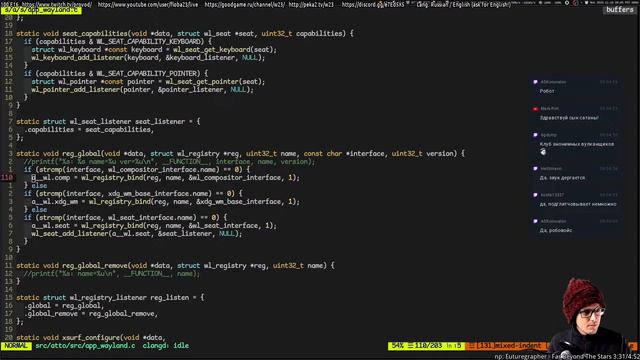Click the 'wl_keyboard_add_listener' code line

click(148, 58)
